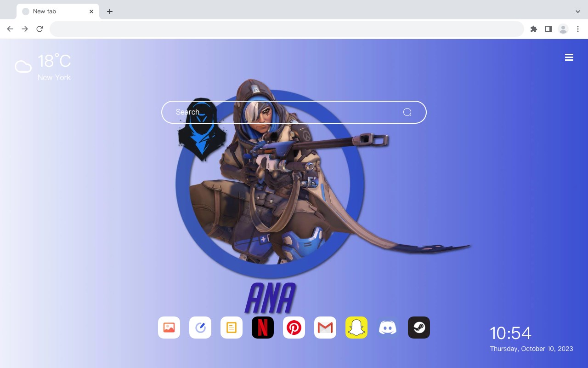This screenshot has width=588, height=368.
Task: Open the Snapchat shortcut
Action: 356,328
